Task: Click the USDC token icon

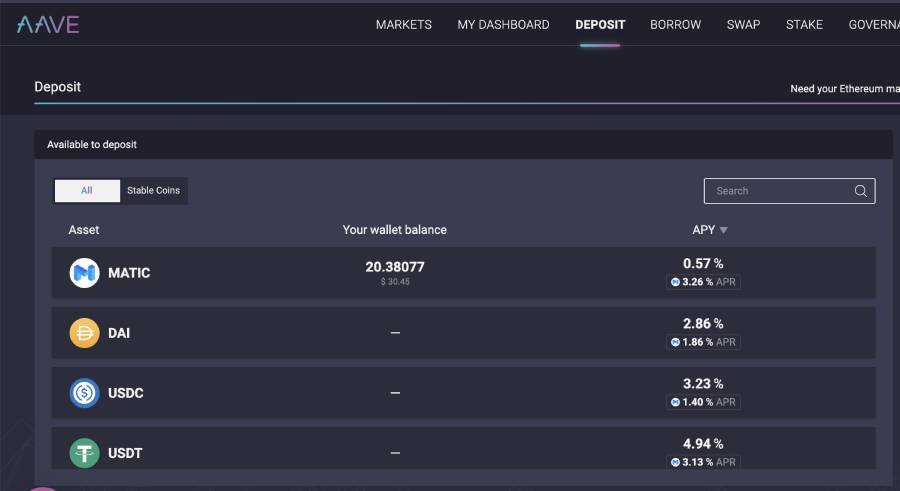Action: coord(84,393)
